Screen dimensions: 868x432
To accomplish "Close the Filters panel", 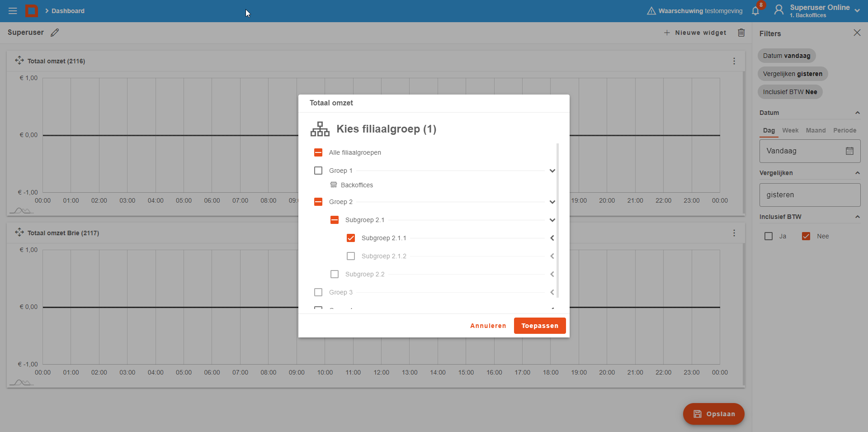I will tap(857, 33).
